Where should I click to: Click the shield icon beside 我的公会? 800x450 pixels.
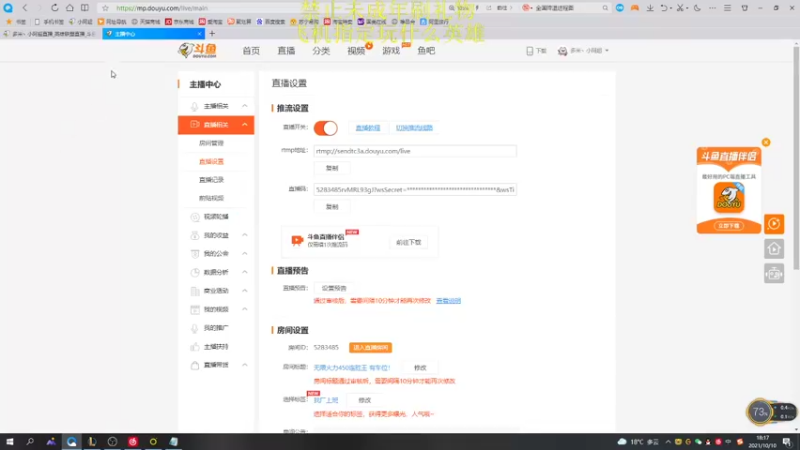click(194, 254)
